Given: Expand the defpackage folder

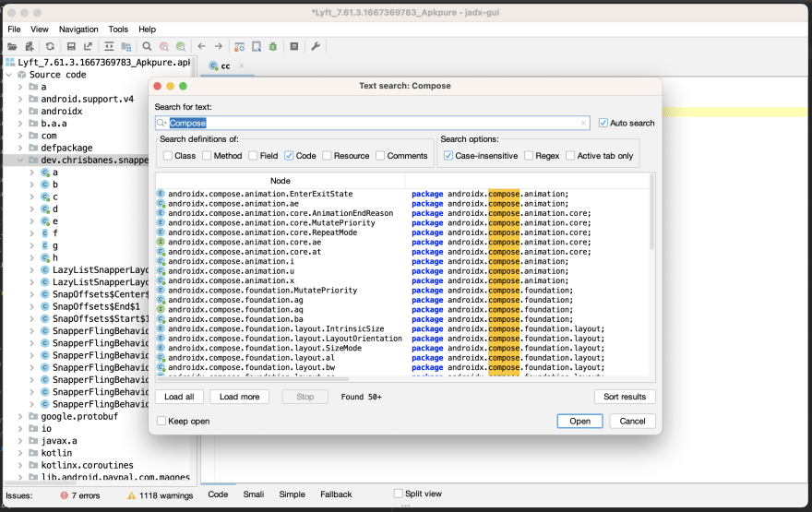Looking at the screenshot, I should [x=20, y=148].
